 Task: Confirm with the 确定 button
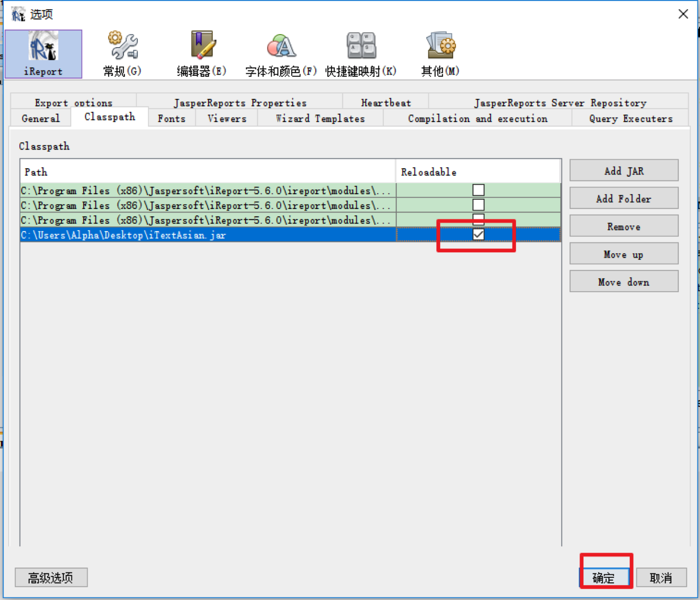[x=604, y=577]
